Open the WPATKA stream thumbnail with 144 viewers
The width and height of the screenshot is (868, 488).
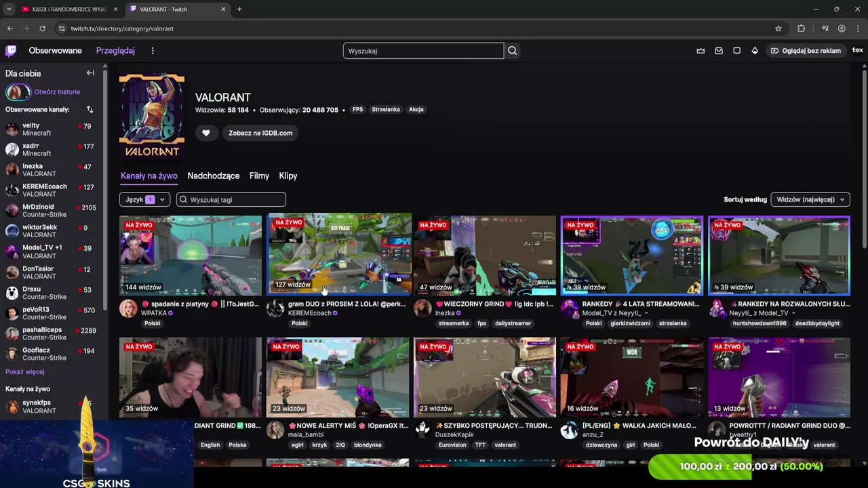pyautogui.click(x=191, y=256)
